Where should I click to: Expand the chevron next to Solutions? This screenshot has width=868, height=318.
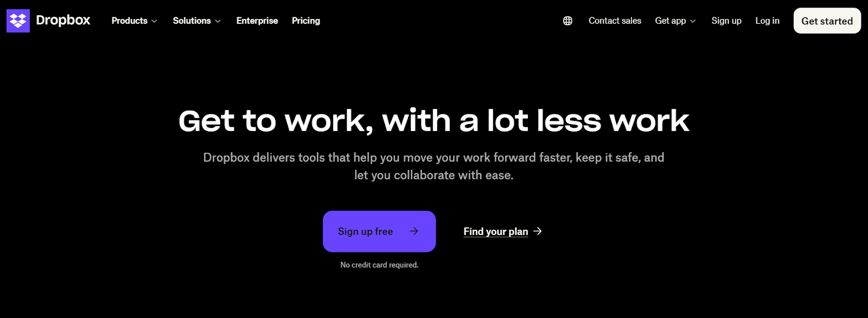coord(218,21)
